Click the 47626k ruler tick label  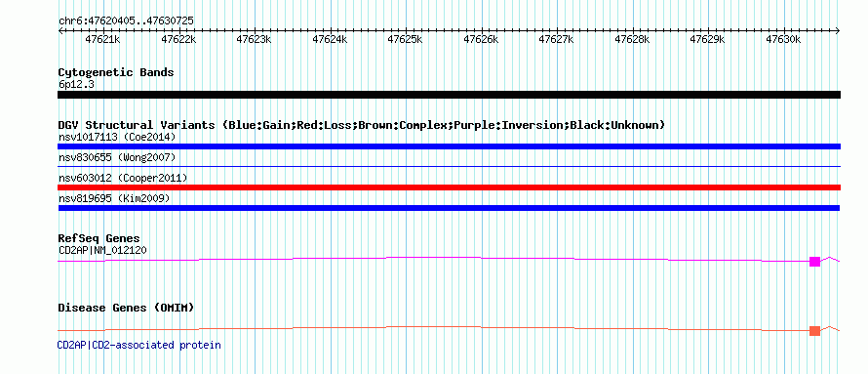[481, 40]
